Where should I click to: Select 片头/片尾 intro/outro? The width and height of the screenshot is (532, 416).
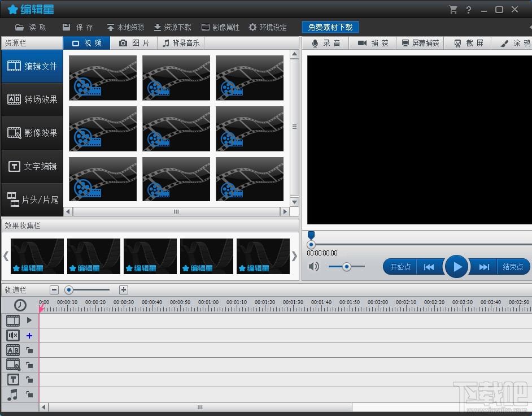click(32, 200)
